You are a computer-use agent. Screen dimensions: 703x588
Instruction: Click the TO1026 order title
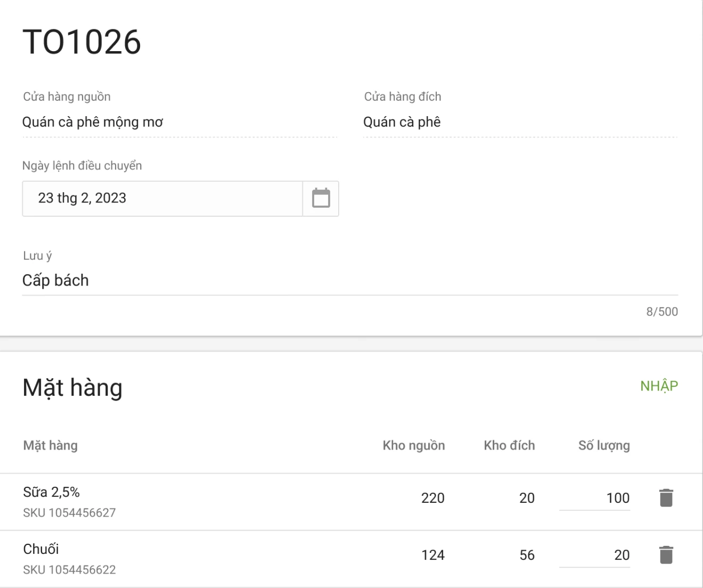pyautogui.click(x=81, y=42)
